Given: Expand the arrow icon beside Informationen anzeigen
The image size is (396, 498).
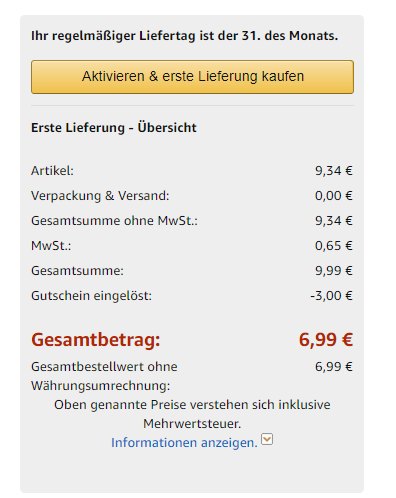Looking at the screenshot, I should (x=267, y=439).
